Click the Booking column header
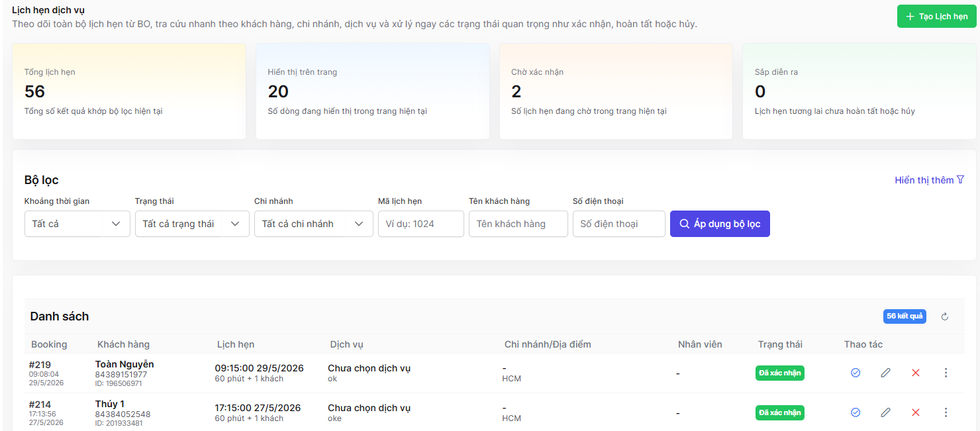The image size is (980, 431). [49, 344]
